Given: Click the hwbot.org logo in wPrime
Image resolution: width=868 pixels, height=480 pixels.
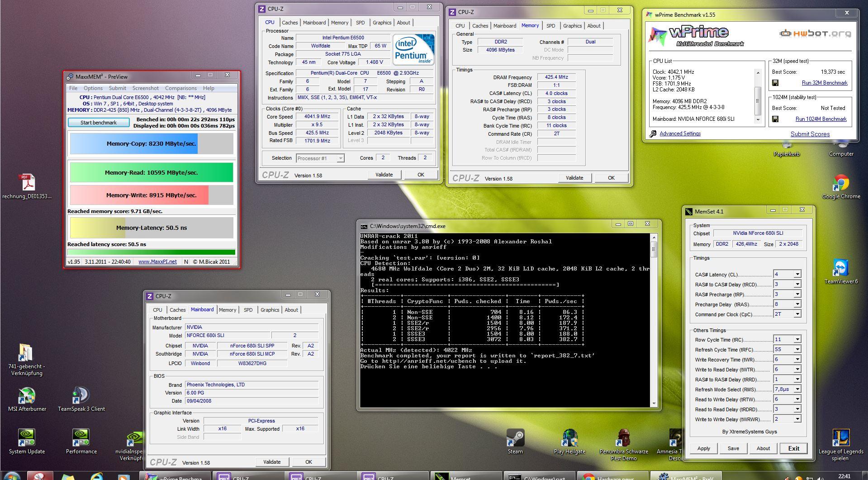Looking at the screenshot, I should click(815, 33).
